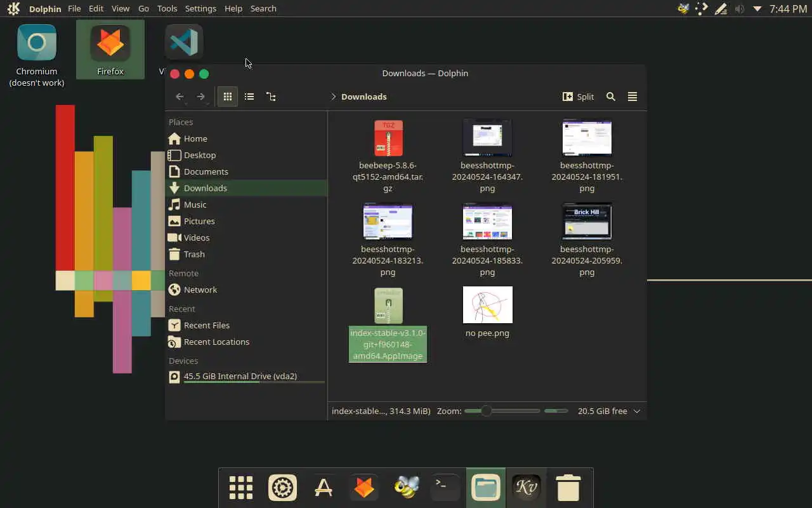Open the Tools menu
Screen dimensions: 812x508
(x=167, y=8)
